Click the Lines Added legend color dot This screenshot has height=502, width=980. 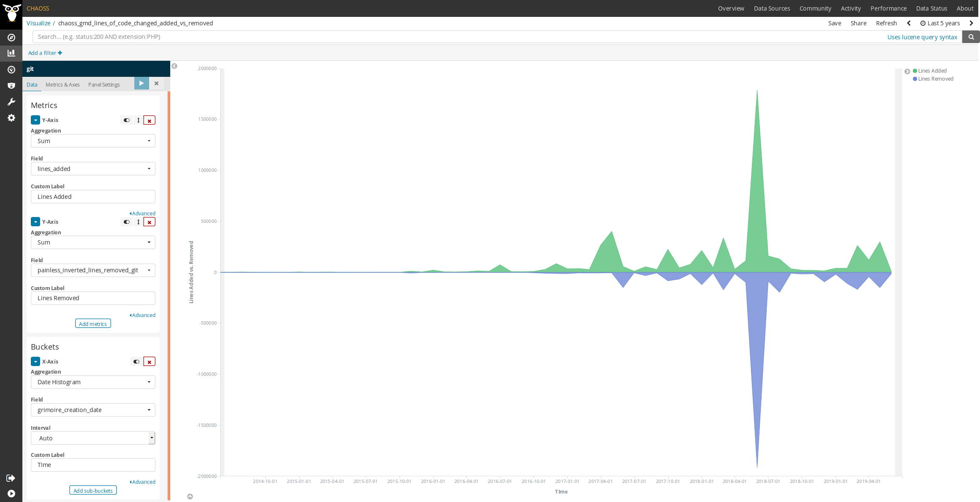tap(915, 71)
